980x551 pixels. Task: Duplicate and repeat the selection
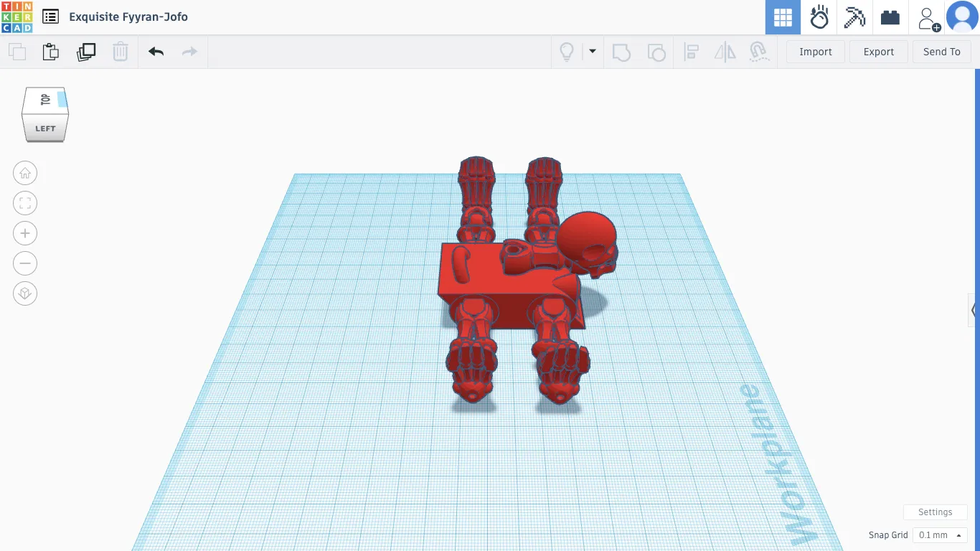coord(86,52)
